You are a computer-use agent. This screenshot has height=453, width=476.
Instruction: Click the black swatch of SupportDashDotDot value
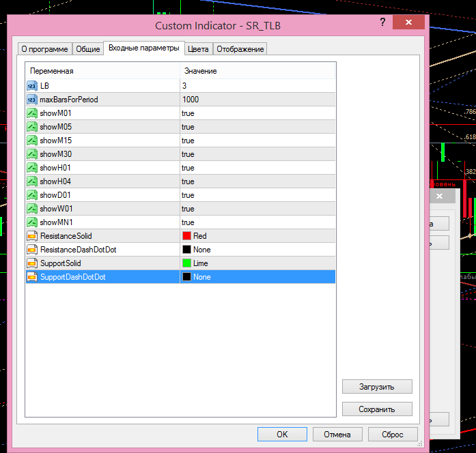pos(186,277)
